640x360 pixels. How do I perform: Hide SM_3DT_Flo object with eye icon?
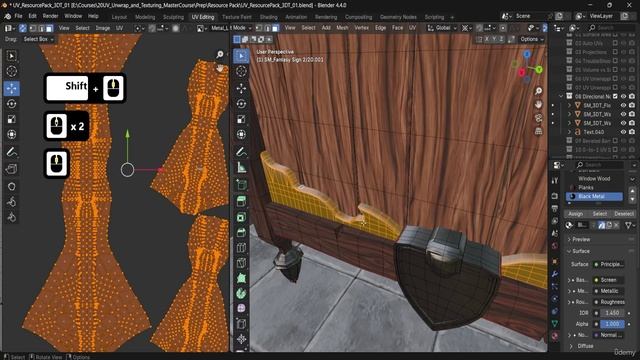pyautogui.click(x=623, y=105)
